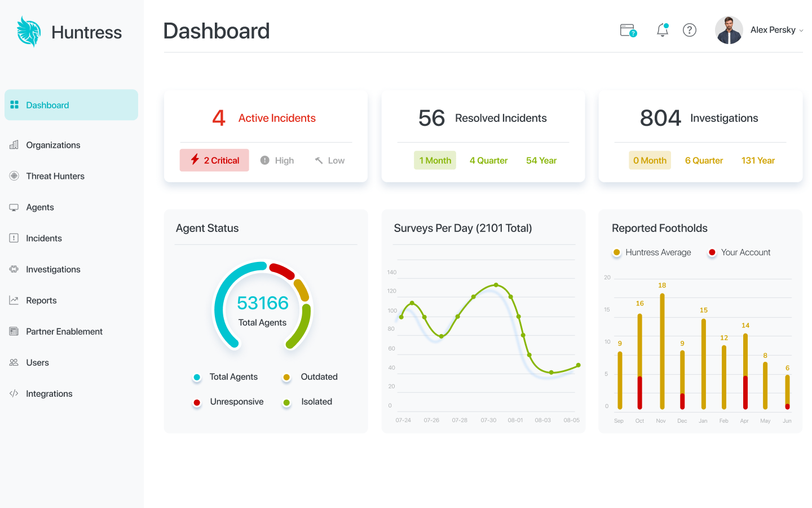Click Alex Persky's profile avatar
The width and height of the screenshot is (812, 508).
pyautogui.click(x=729, y=30)
